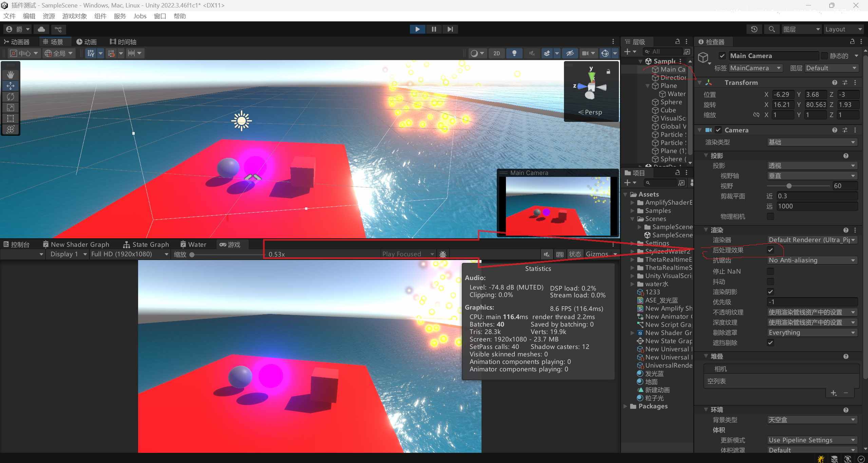Select the Rotate tool
This screenshot has width=868, height=463.
coord(11,96)
